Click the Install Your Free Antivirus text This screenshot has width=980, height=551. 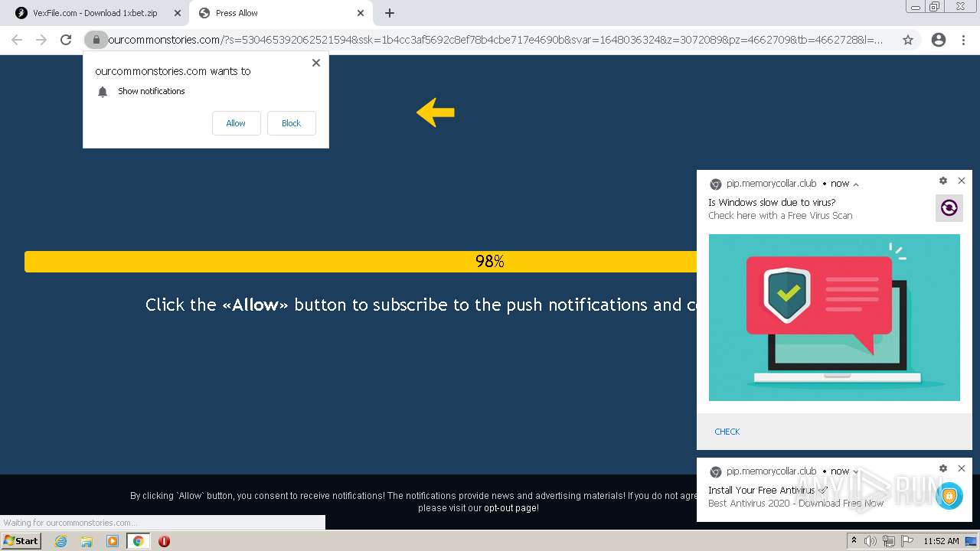tap(768, 491)
